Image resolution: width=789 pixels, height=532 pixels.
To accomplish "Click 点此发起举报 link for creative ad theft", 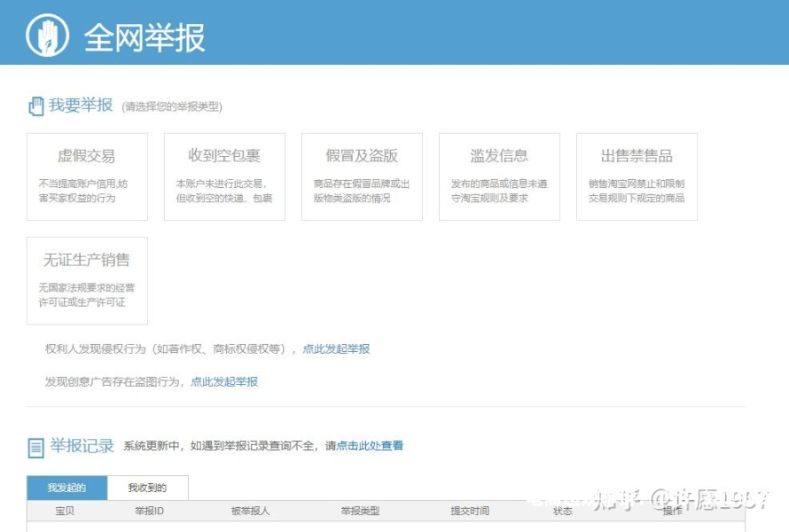I will point(224,382).
